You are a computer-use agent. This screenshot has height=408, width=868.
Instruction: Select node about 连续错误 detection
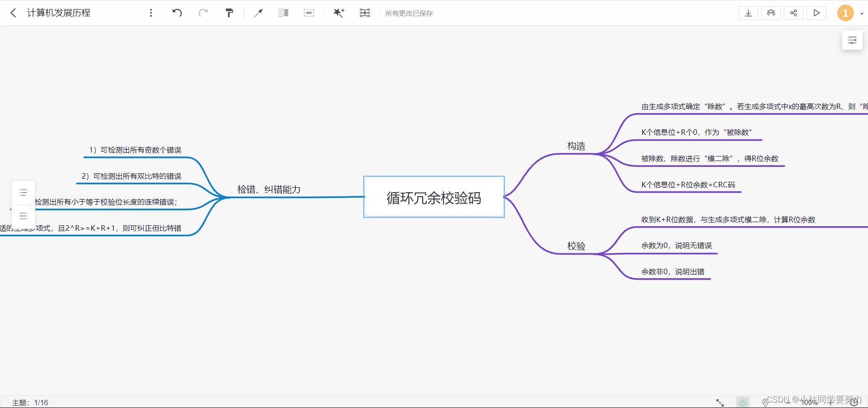106,202
